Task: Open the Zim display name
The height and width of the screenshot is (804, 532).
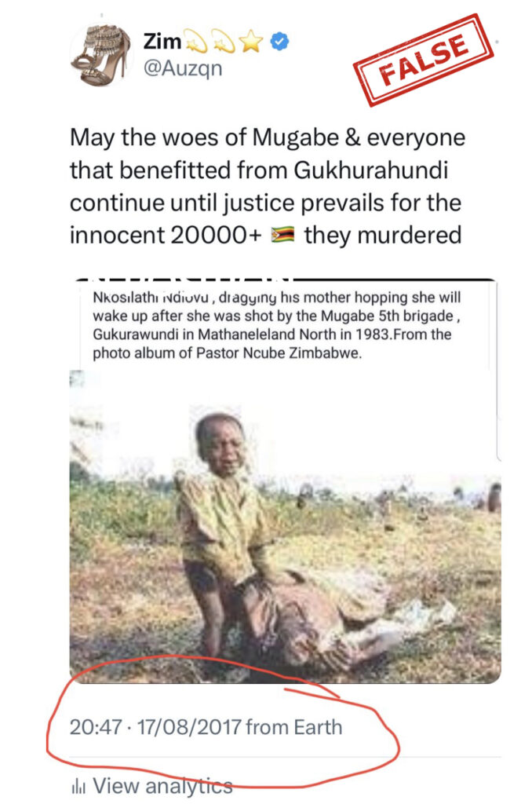Action: click(x=162, y=42)
